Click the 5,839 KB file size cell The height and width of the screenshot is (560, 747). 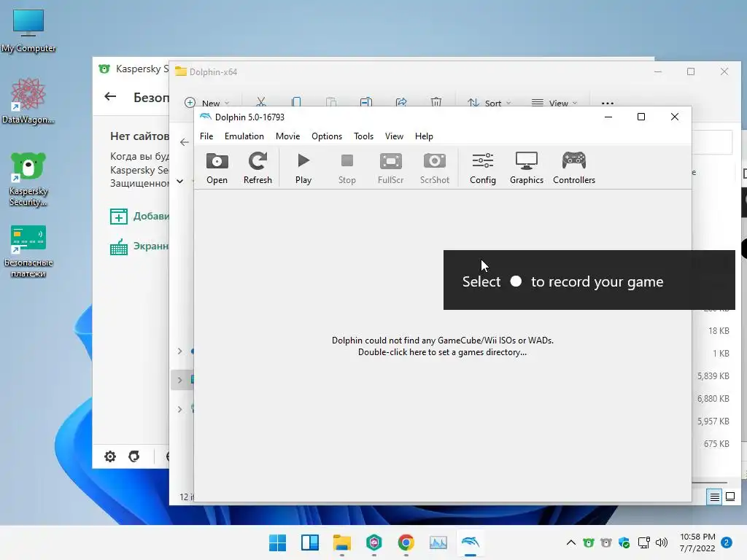coord(713,376)
